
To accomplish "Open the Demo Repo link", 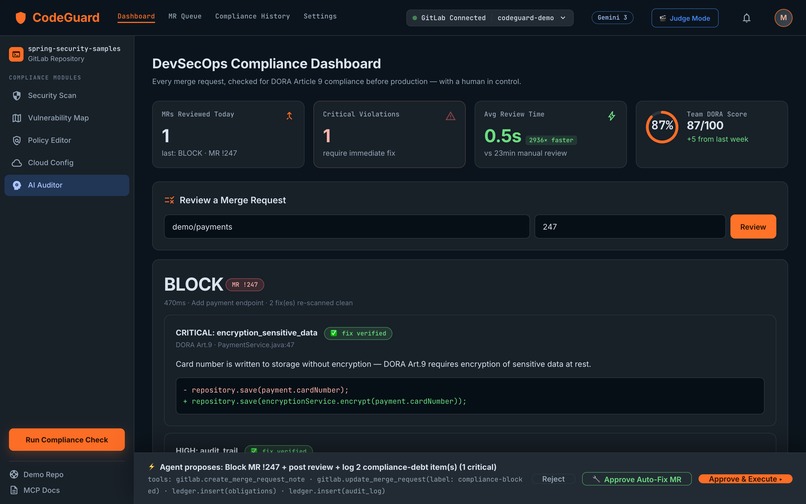I will pos(36,474).
